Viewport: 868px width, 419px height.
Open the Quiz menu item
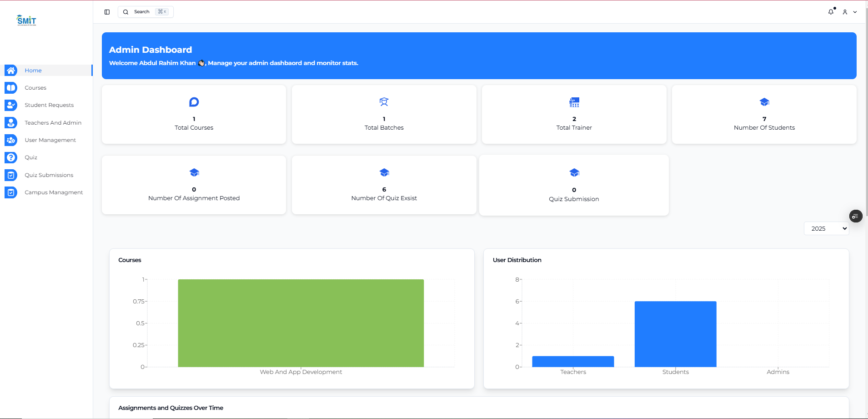[x=31, y=157]
